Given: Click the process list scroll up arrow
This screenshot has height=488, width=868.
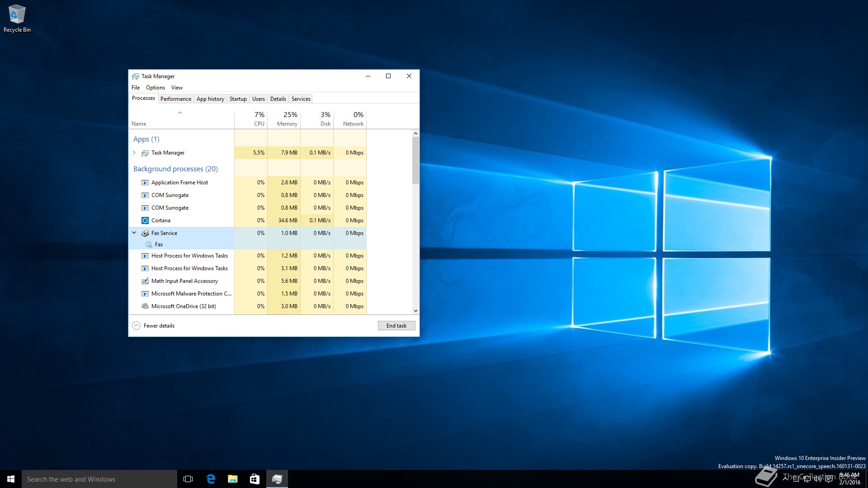Looking at the screenshot, I should [415, 133].
